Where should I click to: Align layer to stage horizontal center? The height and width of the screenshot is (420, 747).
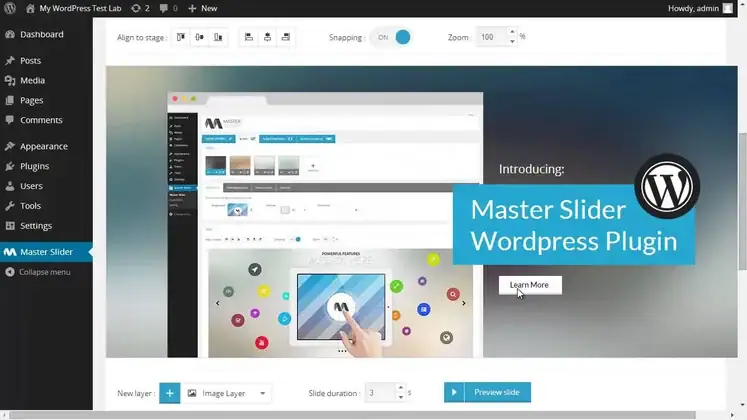point(267,37)
